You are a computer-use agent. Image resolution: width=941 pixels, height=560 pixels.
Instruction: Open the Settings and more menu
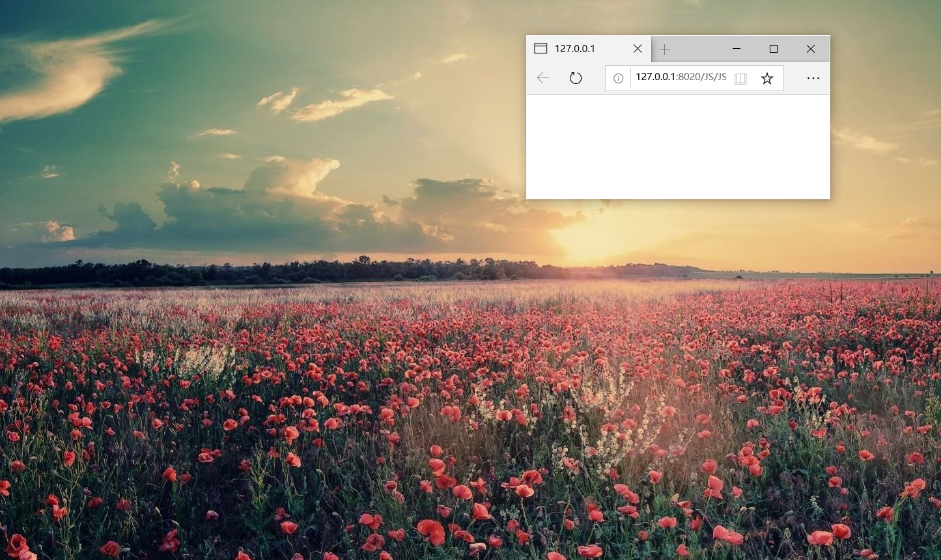[x=813, y=78]
